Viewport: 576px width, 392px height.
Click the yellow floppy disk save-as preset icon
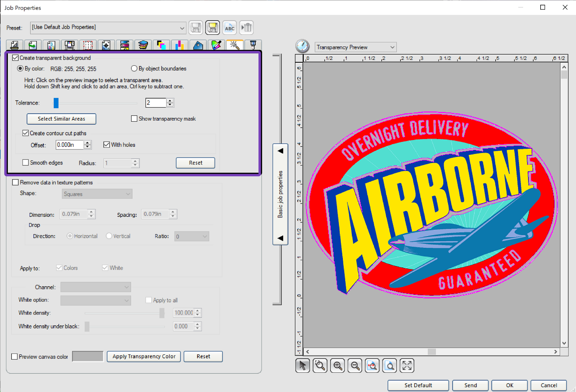point(213,28)
